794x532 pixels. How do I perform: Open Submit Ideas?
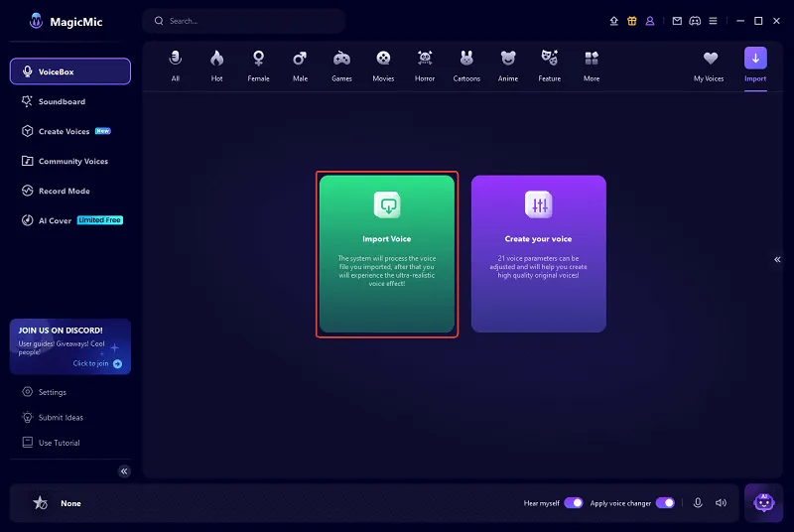click(x=53, y=417)
